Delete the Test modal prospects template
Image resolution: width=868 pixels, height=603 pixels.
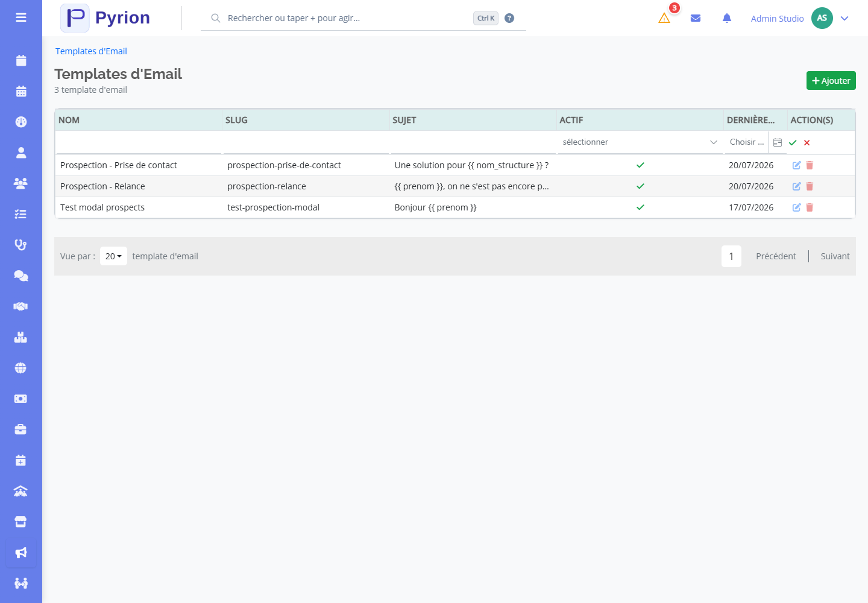(810, 207)
